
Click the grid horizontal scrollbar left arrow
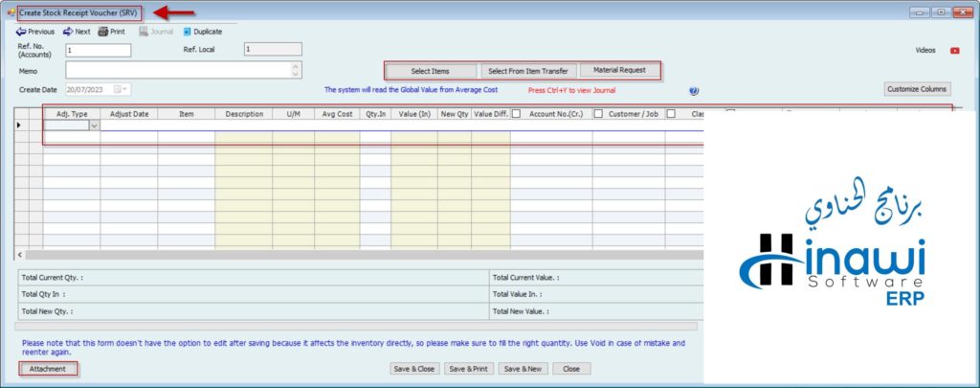coord(19,255)
